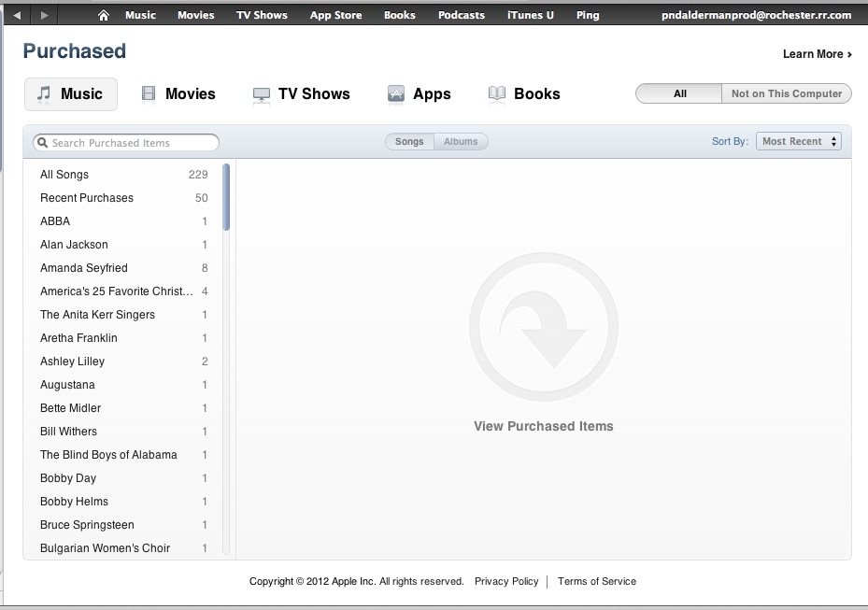
Task: Open Ping in the navigation bar
Action: pyautogui.click(x=588, y=15)
